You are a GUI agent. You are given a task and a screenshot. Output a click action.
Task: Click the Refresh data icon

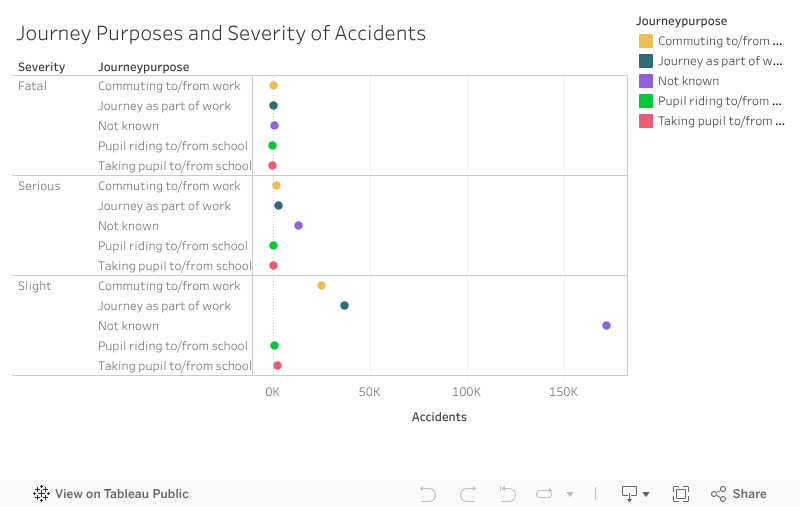point(545,494)
